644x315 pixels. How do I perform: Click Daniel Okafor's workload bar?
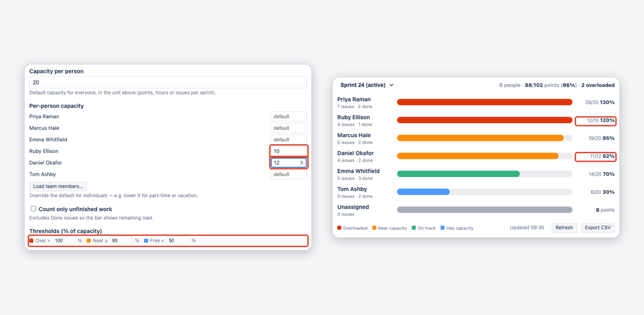(x=477, y=156)
